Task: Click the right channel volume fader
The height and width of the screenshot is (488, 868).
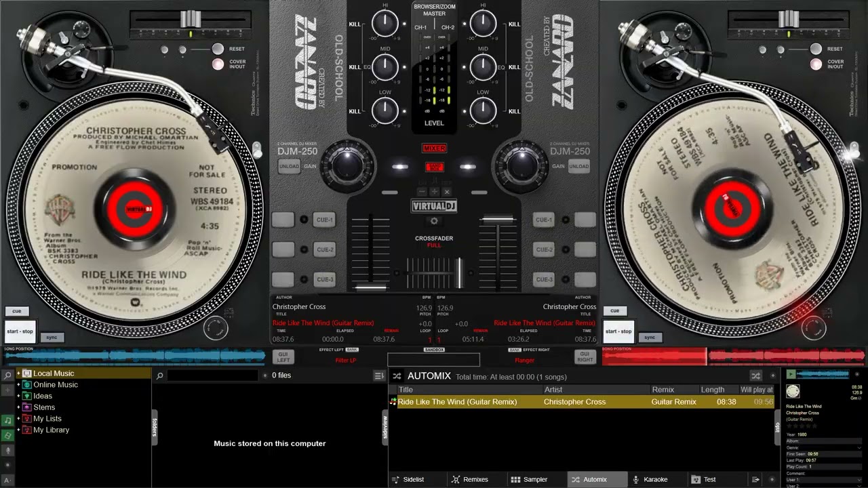Action: [x=498, y=218]
